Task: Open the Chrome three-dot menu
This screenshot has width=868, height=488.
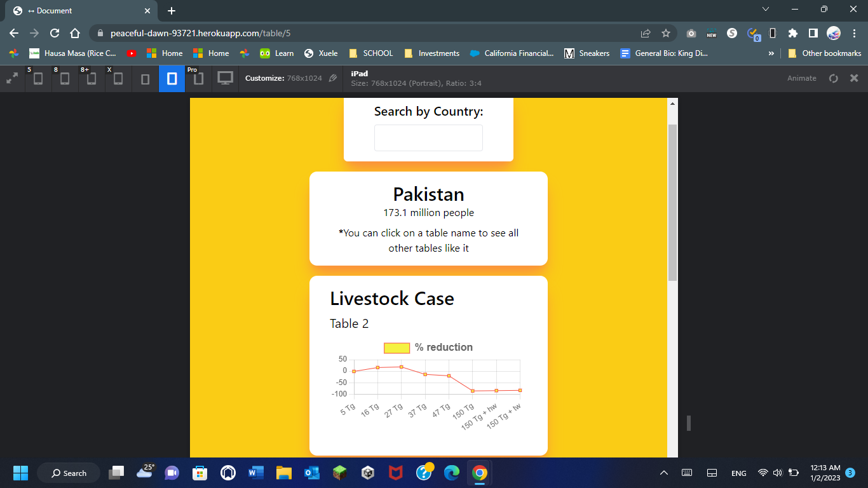Action: point(854,33)
